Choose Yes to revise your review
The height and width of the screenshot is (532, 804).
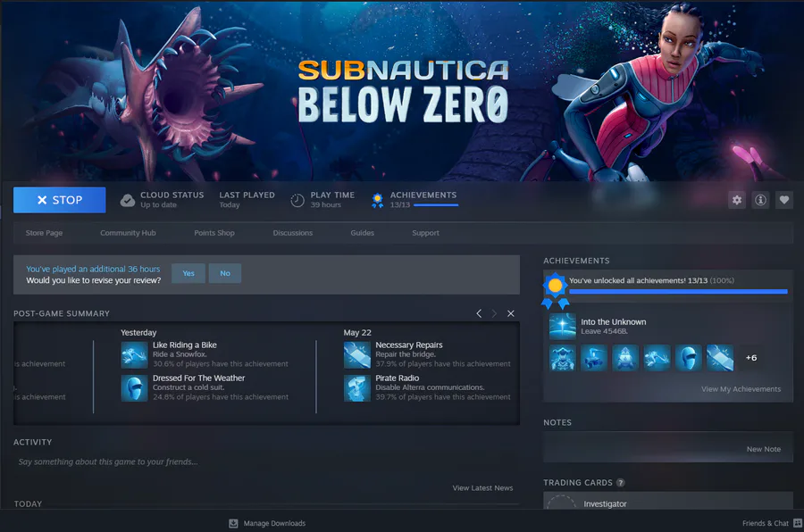tap(188, 273)
